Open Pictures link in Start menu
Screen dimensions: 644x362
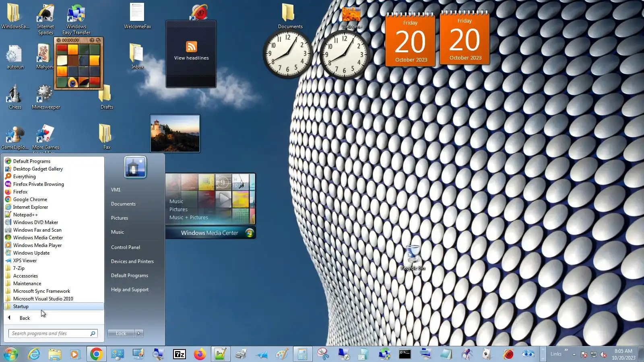tap(120, 218)
